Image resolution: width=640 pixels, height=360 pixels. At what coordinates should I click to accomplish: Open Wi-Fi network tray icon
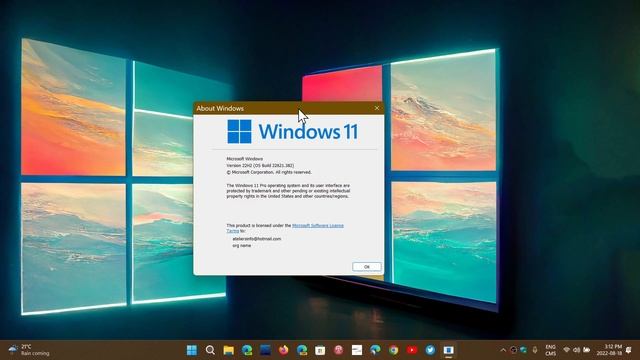click(x=567, y=350)
